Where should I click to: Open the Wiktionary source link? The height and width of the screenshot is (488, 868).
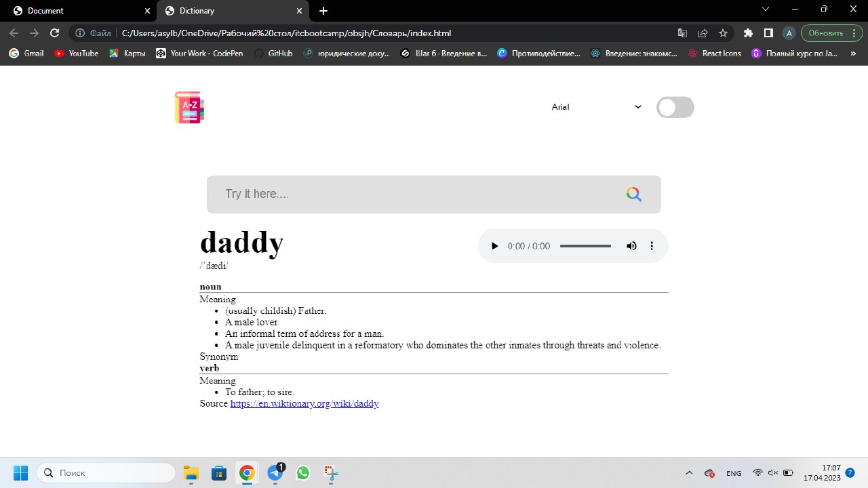[x=304, y=403]
